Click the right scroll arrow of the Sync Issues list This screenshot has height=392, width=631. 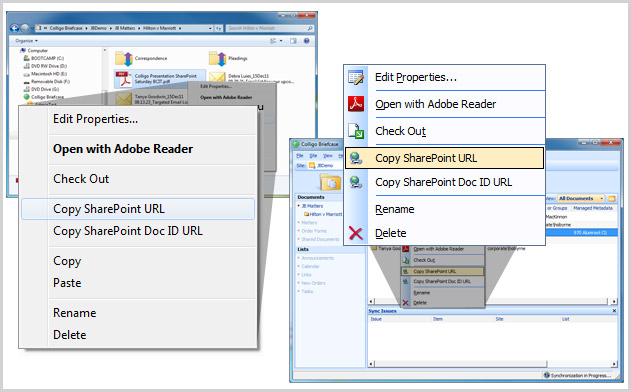tap(614, 364)
